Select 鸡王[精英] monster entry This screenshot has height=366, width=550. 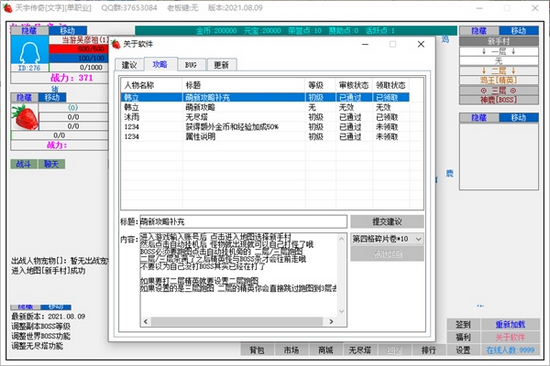click(x=499, y=80)
